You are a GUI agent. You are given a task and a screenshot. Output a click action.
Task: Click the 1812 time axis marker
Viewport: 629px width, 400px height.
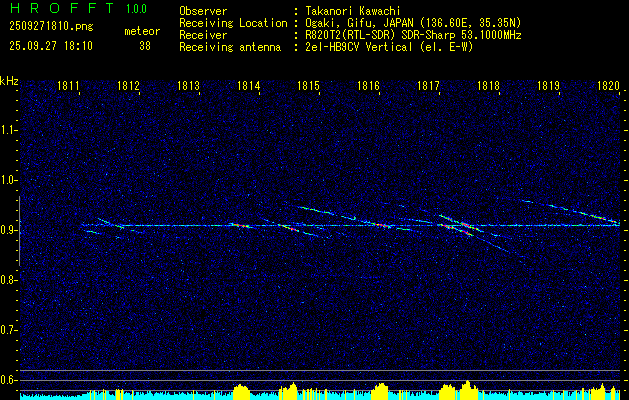pos(128,85)
